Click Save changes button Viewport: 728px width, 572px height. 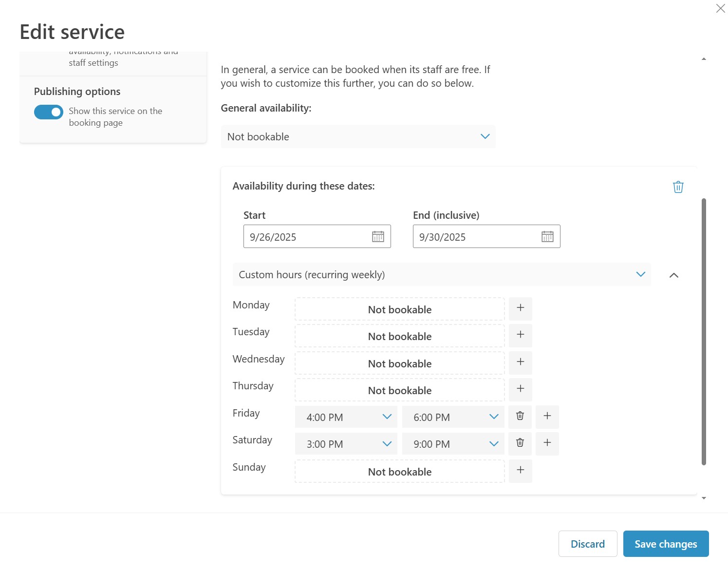[666, 544]
